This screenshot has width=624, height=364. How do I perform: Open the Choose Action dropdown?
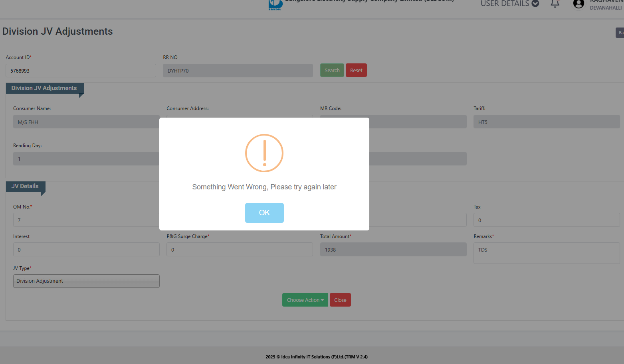point(305,300)
